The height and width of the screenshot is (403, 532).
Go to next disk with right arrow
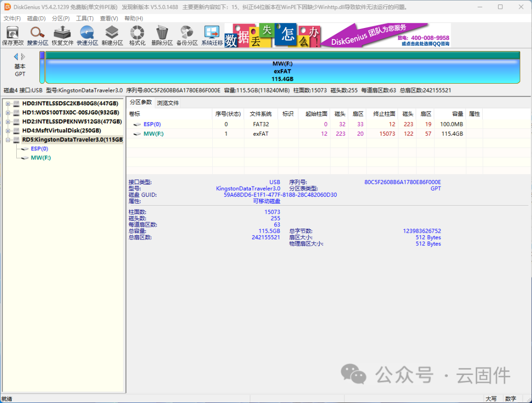[23, 57]
